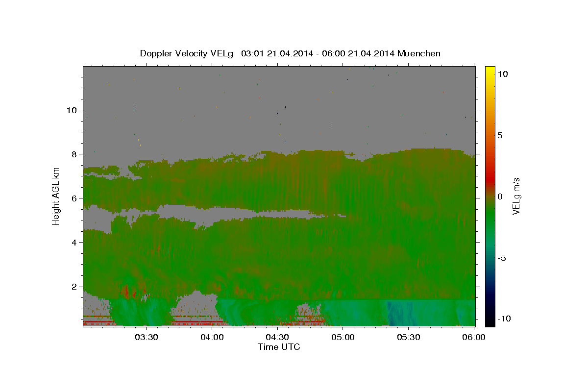Click the plot title 'Doppler Velocity VELg'
Screen dimensions: 588x392
click(187, 53)
